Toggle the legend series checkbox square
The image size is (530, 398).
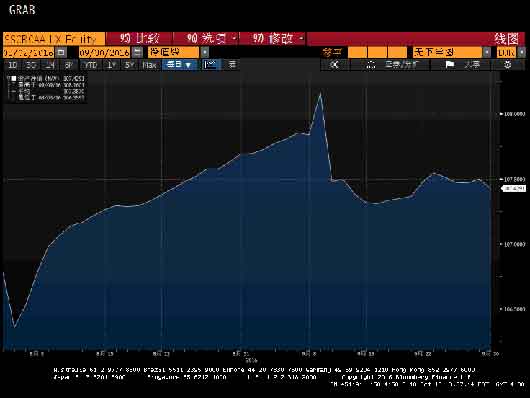pyautogui.click(x=14, y=78)
